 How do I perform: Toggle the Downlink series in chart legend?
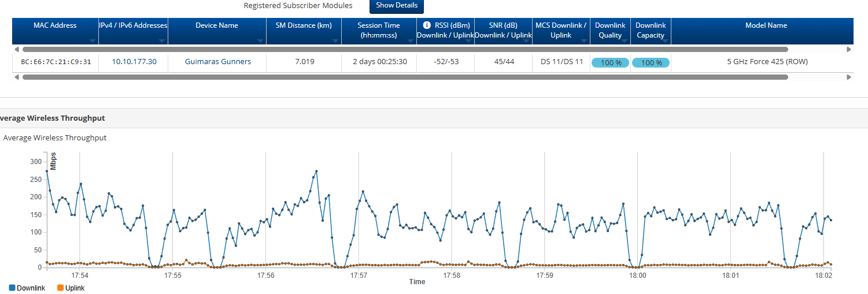(24, 288)
